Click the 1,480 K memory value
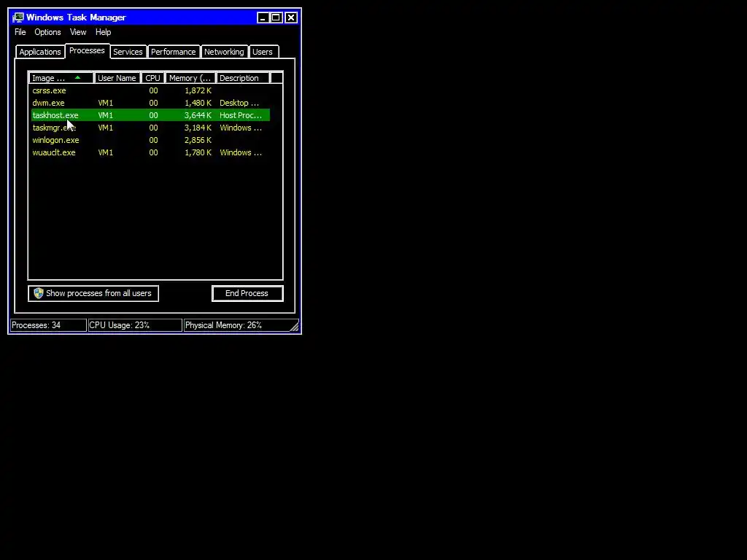747x560 pixels. (198, 103)
